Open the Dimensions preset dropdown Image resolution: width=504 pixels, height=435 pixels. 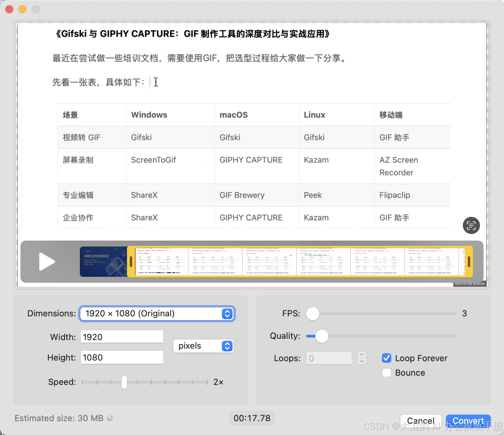click(x=157, y=314)
